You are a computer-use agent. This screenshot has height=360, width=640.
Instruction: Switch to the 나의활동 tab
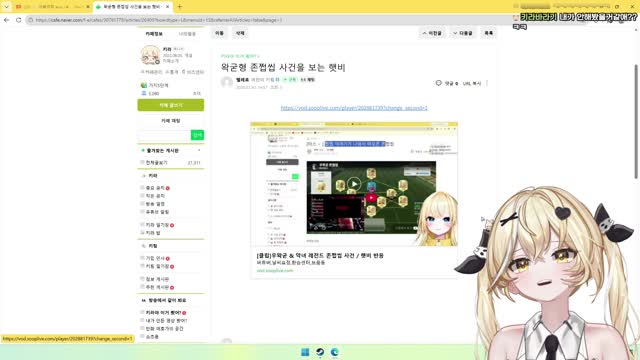187,33
